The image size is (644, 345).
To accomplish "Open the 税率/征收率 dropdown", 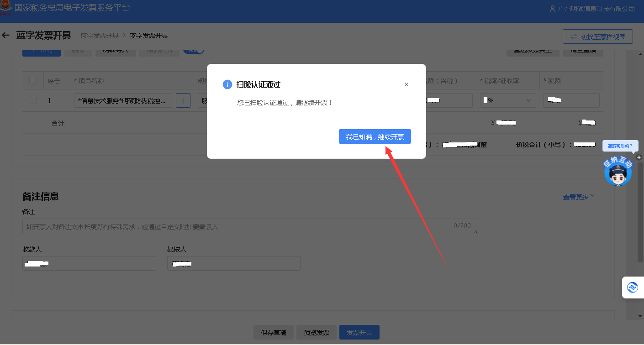I will click(507, 100).
